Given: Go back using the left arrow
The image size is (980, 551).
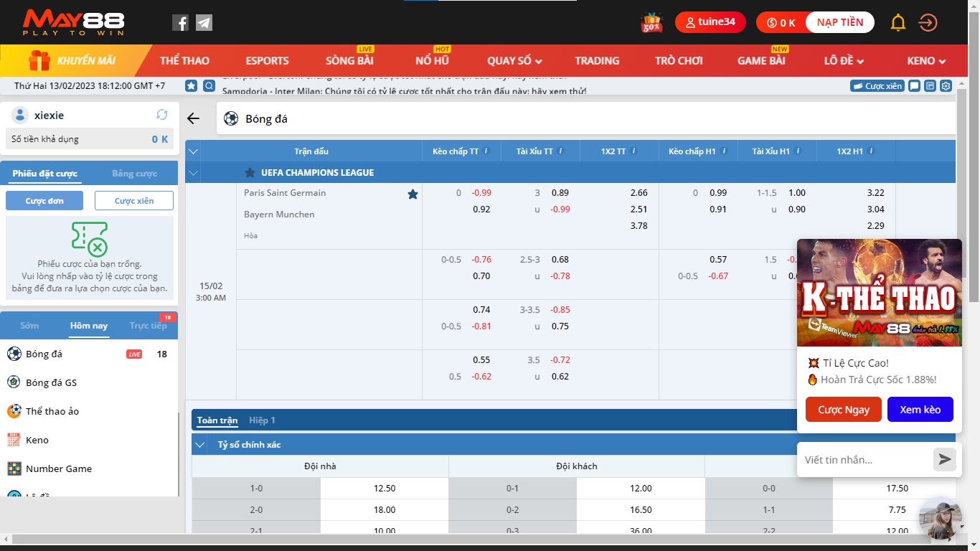Looking at the screenshot, I should click(193, 118).
